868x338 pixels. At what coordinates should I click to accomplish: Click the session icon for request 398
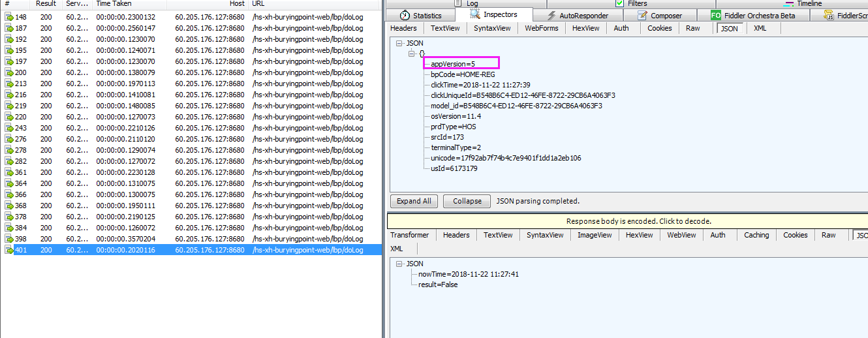coord(9,239)
